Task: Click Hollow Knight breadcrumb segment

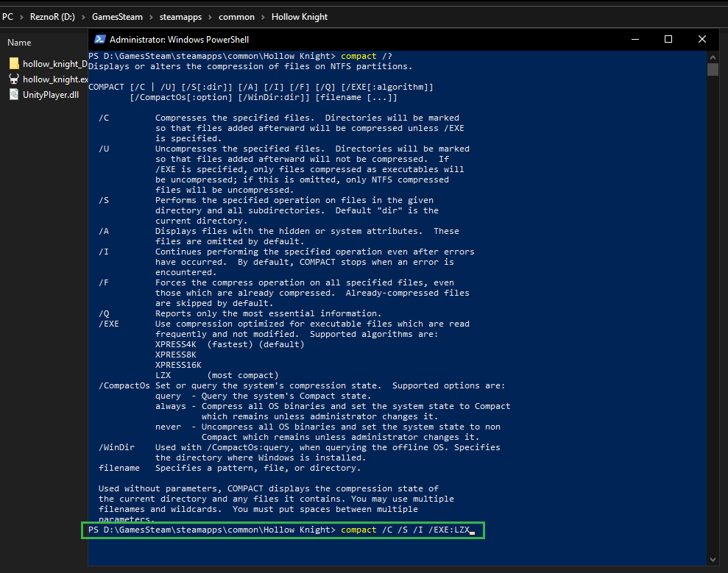Action: click(300, 17)
